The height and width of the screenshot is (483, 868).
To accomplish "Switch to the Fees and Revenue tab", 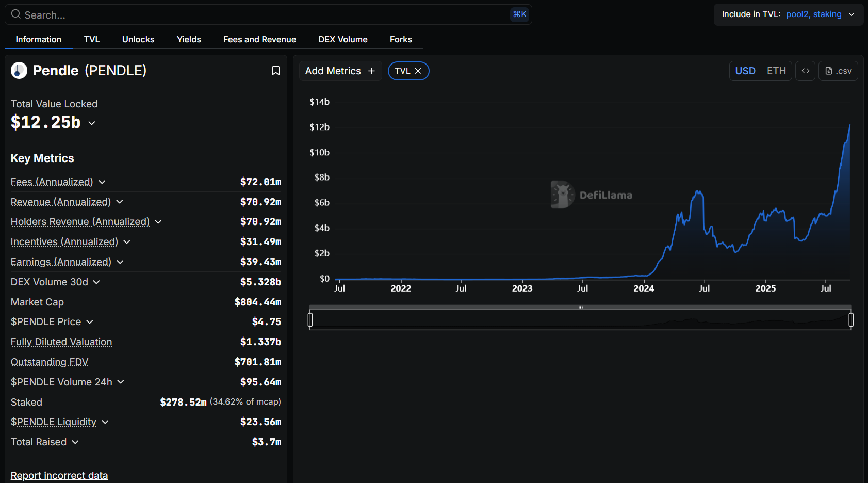I will tap(259, 40).
